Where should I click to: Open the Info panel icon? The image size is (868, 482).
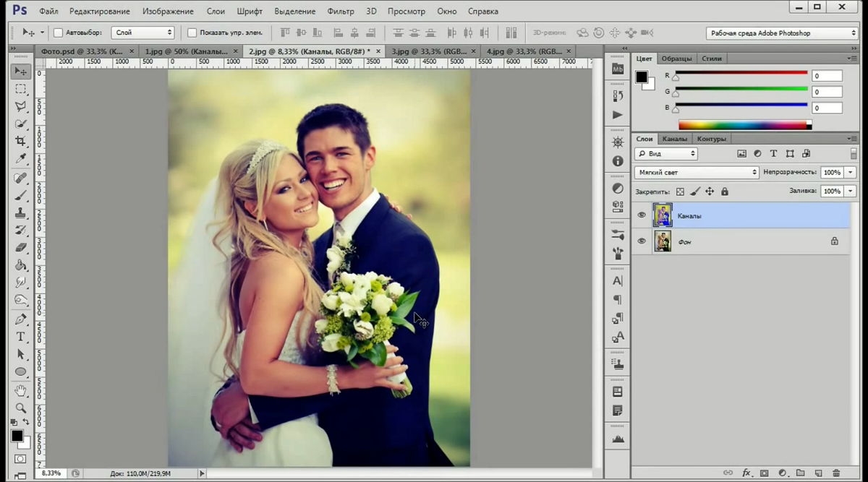[x=617, y=161]
